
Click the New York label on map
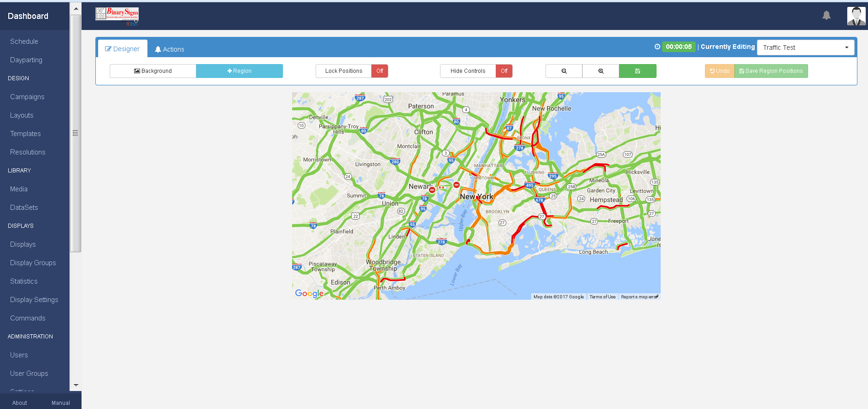[476, 196]
